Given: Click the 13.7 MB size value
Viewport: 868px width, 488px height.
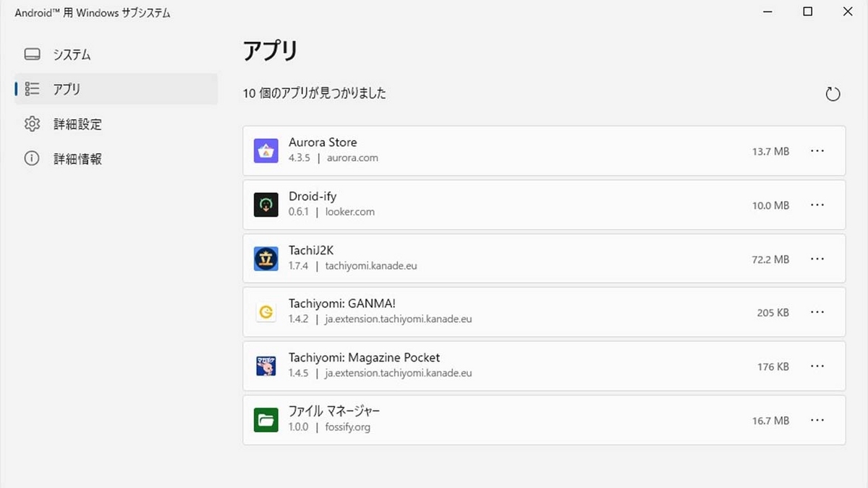Looking at the screenshot, I should pyautogui.click(x=770, y=152).
